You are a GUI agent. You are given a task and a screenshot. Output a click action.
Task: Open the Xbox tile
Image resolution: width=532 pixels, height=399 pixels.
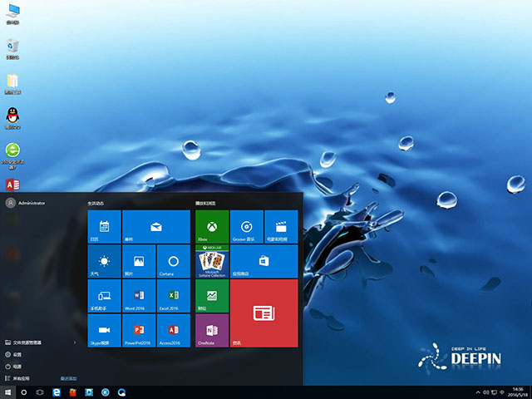coord(211,226)
